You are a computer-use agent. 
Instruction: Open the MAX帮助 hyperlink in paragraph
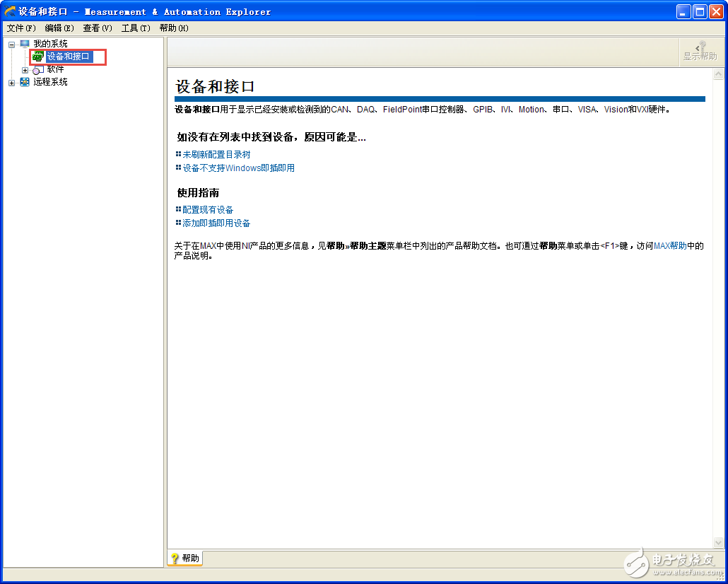[x=670, y=246]
